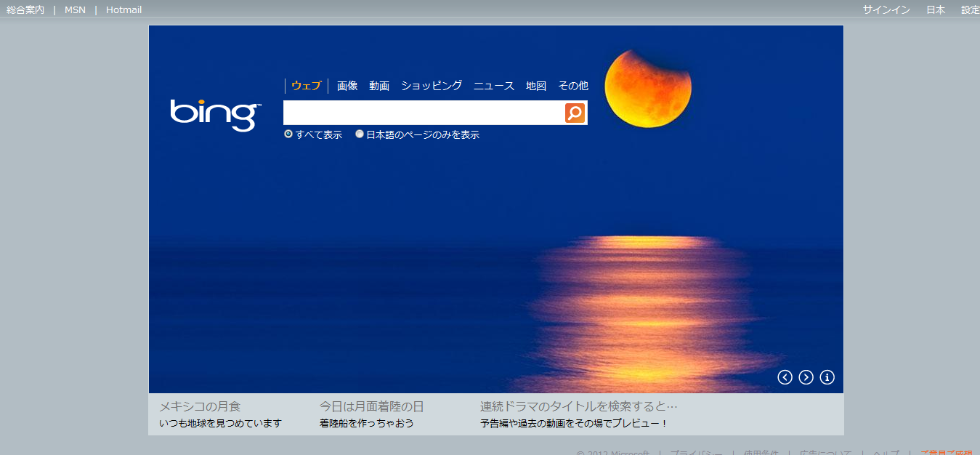The width and height of the screenshot is (980, 455).
Task: Click the Bing logo
Action: [x=215, y=115]
